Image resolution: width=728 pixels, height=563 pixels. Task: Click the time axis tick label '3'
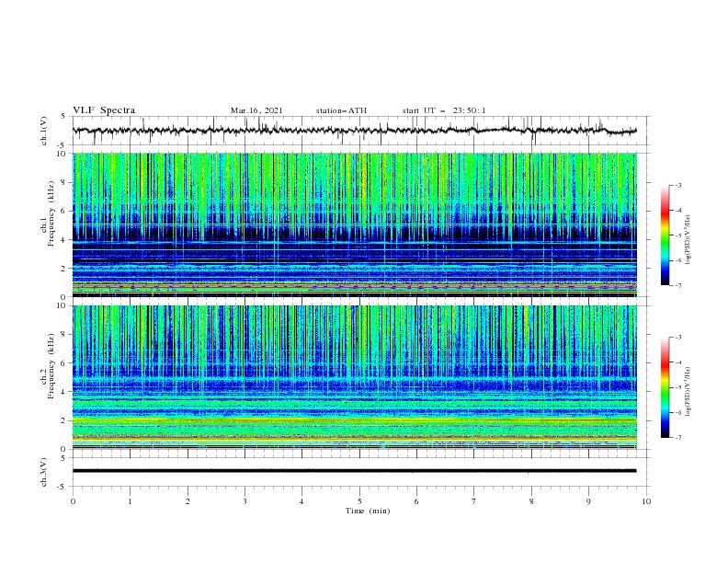[x=245, y=501]
